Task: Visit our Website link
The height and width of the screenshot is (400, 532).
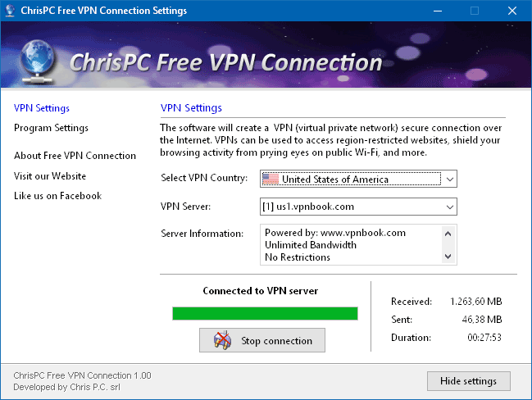Action: (x=50, y=176)
